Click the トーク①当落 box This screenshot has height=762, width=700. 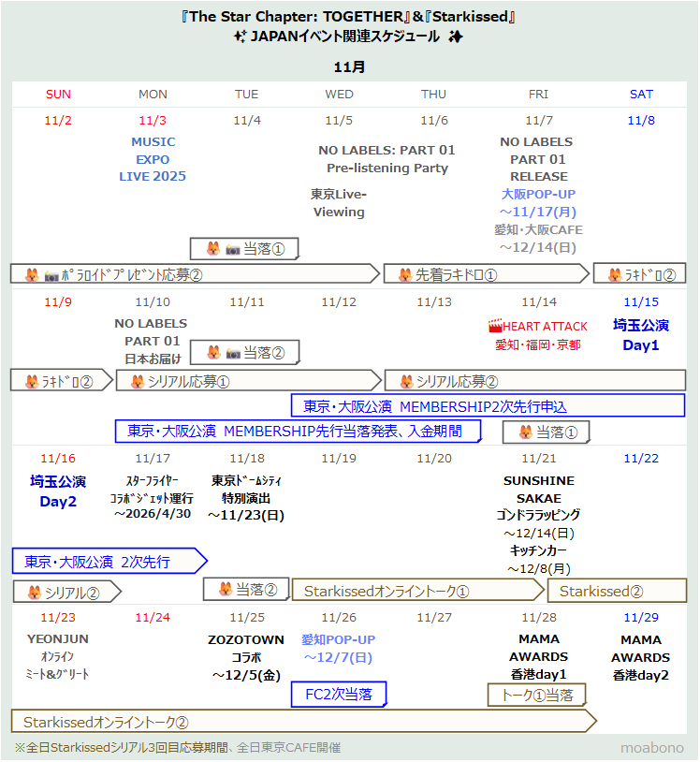537,694
